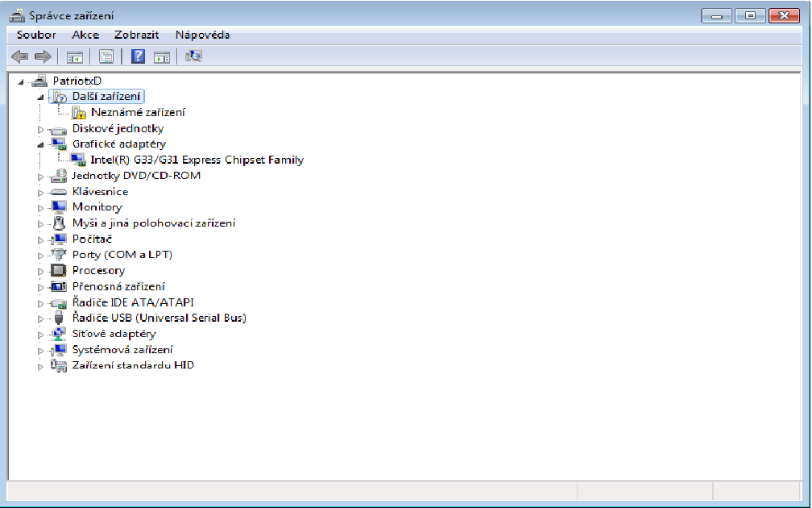This screenshot has width=812, height=508.
Task: Click the Přenosná zařízení icon
Action: click(x=59, y=287)
